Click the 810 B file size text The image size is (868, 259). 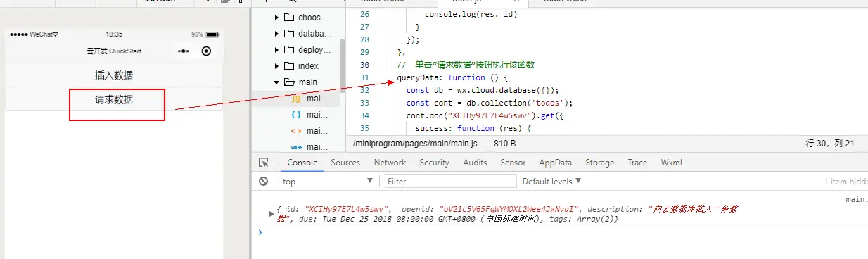pyautogui.click(x=505, y=143)
